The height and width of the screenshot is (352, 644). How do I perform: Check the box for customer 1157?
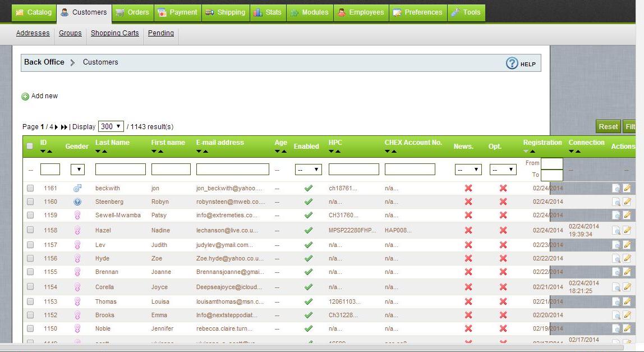coord(30,245)
